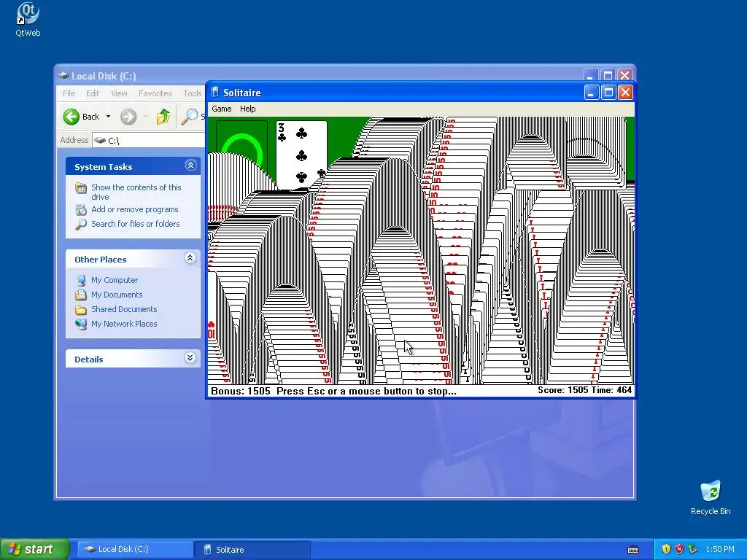Close the Solitaire window
This screenshot has height=560, width=747.
pyautogui.click(x=625, y=92)
